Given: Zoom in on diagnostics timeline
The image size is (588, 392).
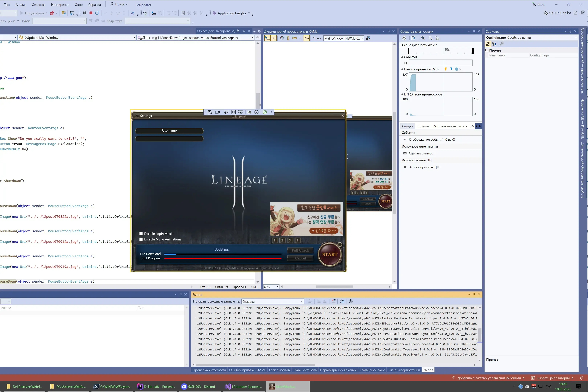Looking at the screenshot, I should coord(423,38).
